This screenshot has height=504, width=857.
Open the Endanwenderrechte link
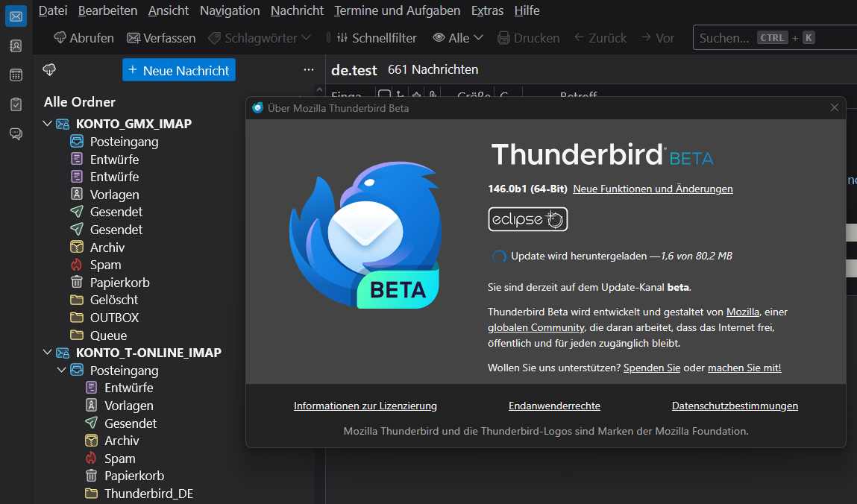554,406
